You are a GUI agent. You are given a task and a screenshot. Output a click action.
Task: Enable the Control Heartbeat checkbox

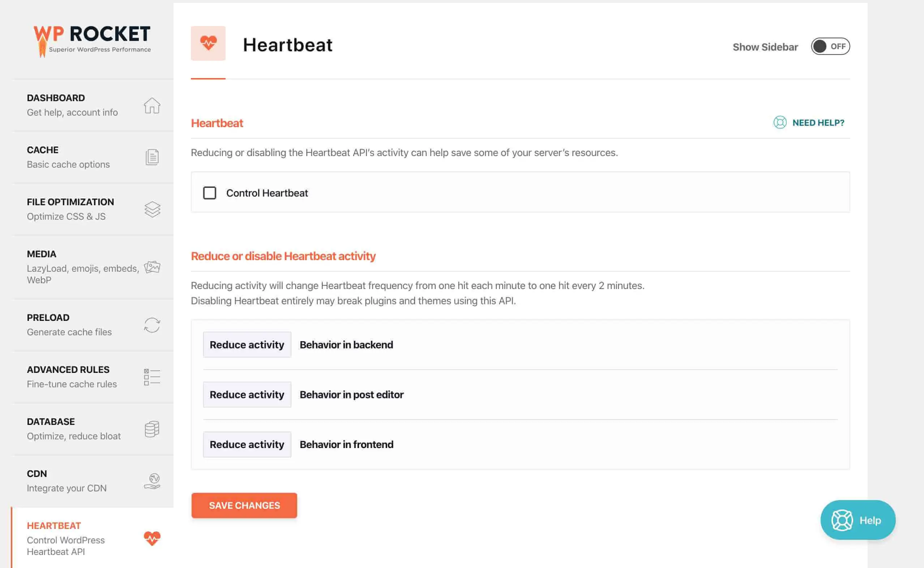[x=210, y=193]
